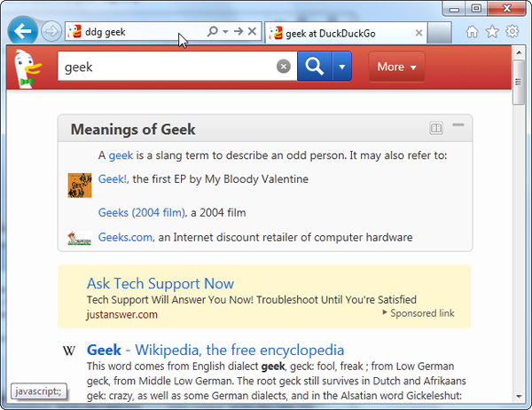Open the browser Tools gear icon

pyautogui.click(x=512, y=32)
